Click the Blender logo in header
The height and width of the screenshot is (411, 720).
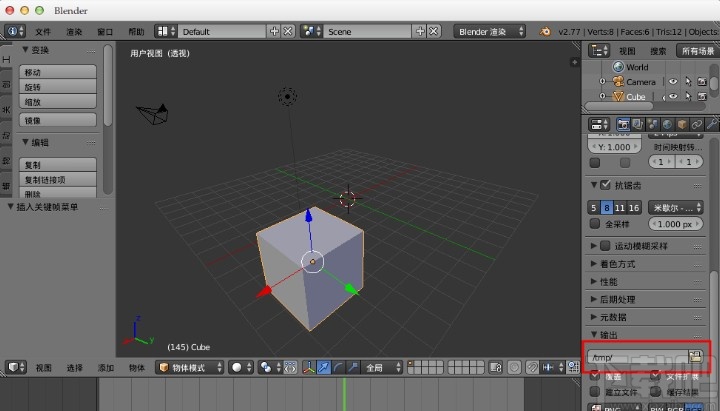(x=545, y=31)
